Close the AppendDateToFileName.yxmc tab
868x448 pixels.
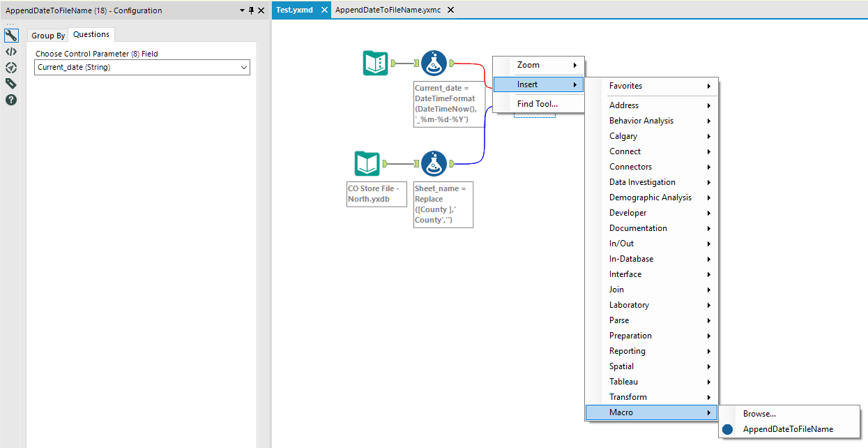[x=450, y=10]
